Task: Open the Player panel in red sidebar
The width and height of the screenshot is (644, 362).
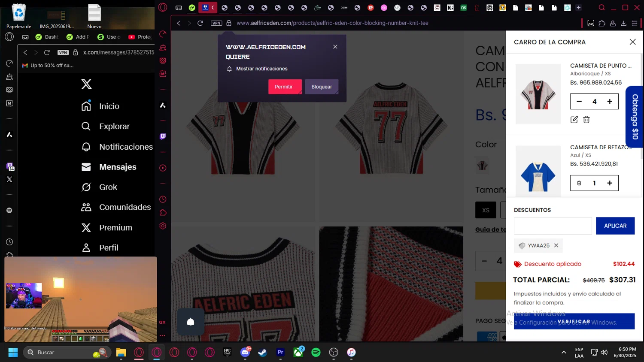Action: point(163,168)
